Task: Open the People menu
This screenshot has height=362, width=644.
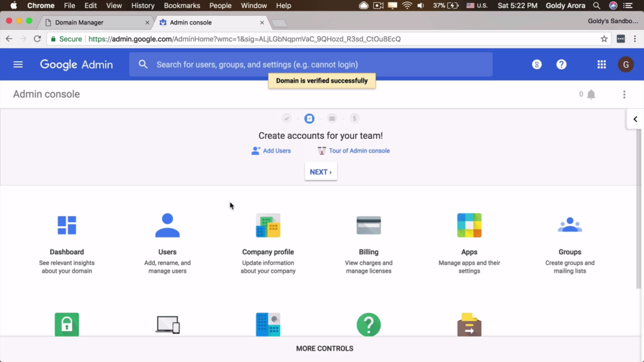Action: coord(220,6)
